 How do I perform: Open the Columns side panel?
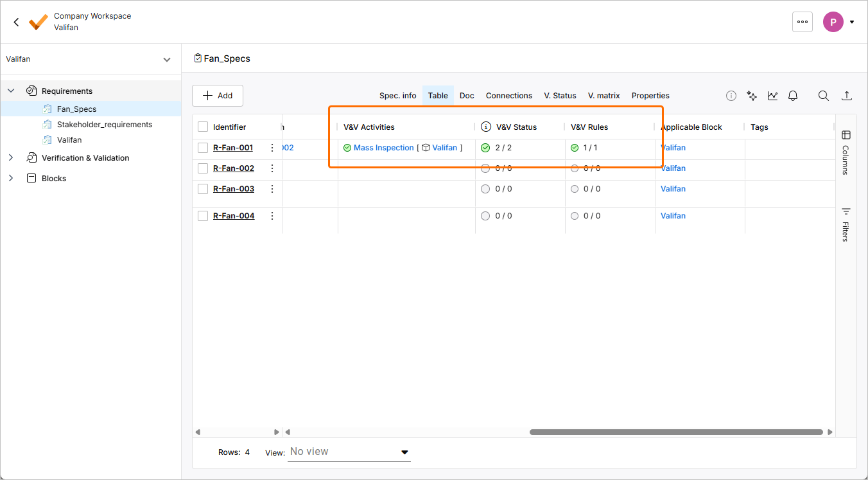[x=846, y=152]
